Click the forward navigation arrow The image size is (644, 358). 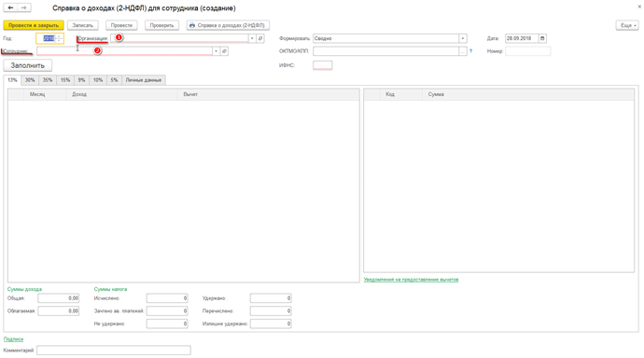point(24,7)
